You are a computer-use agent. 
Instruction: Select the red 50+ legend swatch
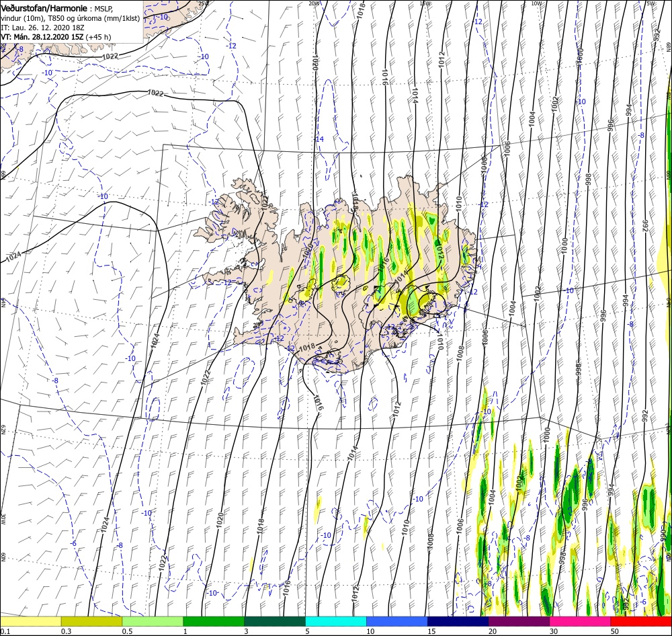[x=641, y=621]
